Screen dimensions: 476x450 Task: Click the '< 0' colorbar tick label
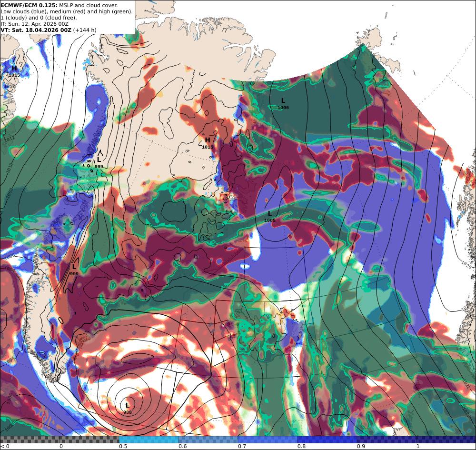(x=5, y=446)
